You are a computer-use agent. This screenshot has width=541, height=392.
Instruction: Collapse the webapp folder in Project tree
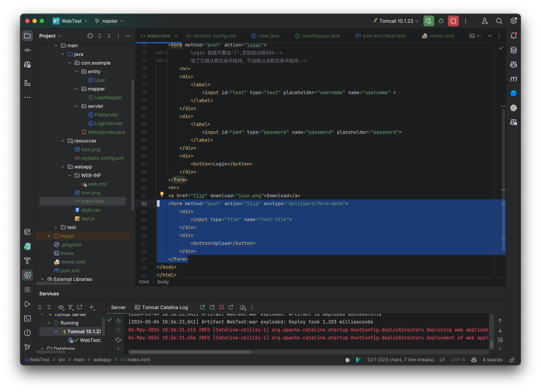(x=63, y=167)
